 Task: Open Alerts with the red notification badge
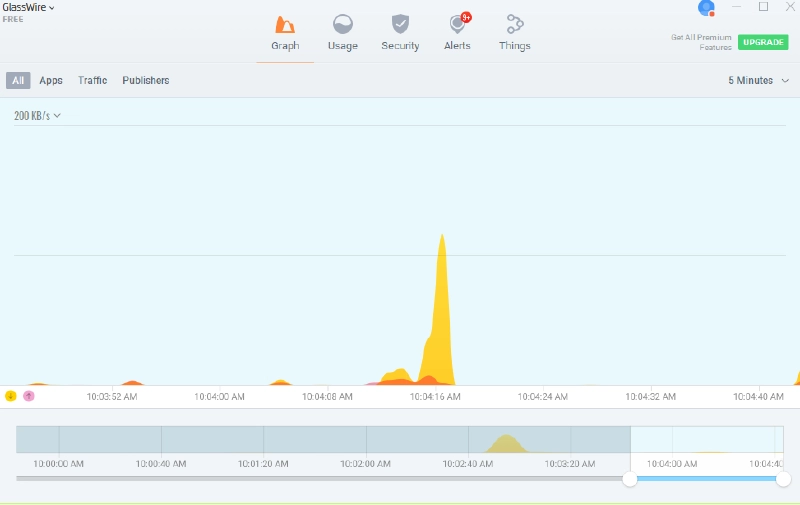(458, 25)
